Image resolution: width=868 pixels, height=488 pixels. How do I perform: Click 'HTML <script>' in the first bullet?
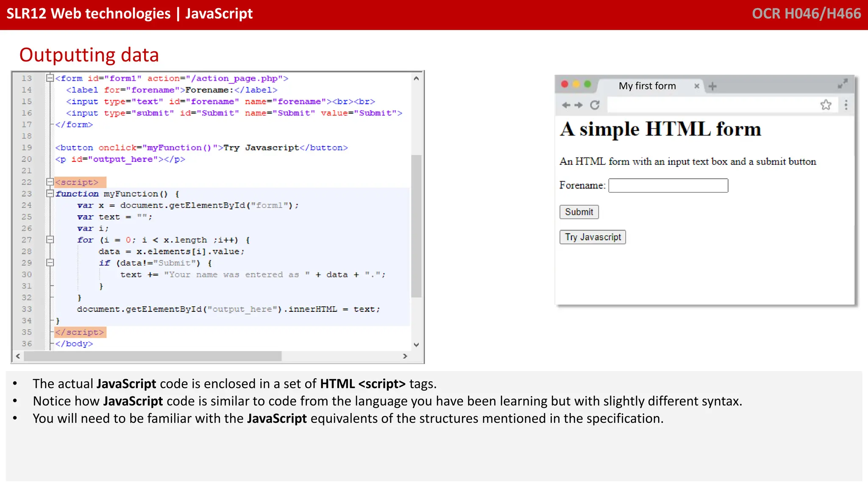pos(363,384)
